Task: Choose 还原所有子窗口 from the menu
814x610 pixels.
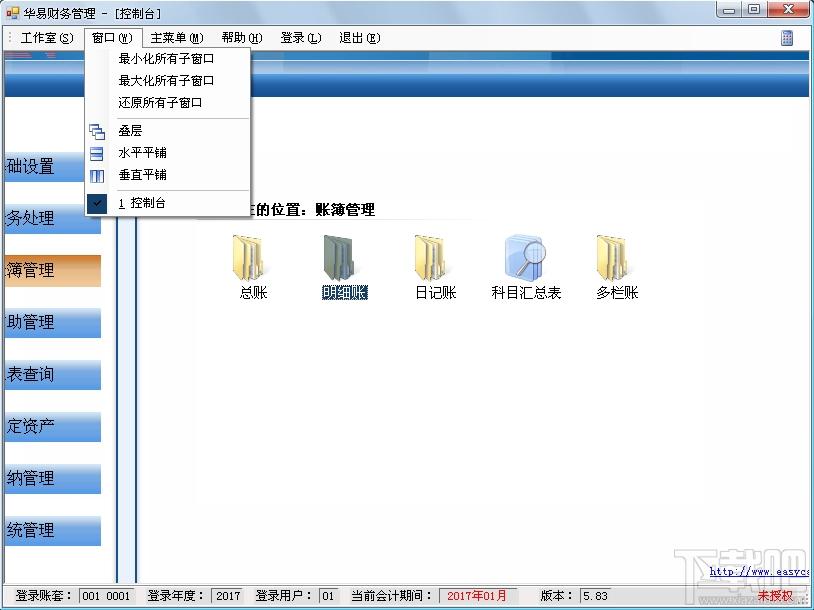Action: pos(167,102)
